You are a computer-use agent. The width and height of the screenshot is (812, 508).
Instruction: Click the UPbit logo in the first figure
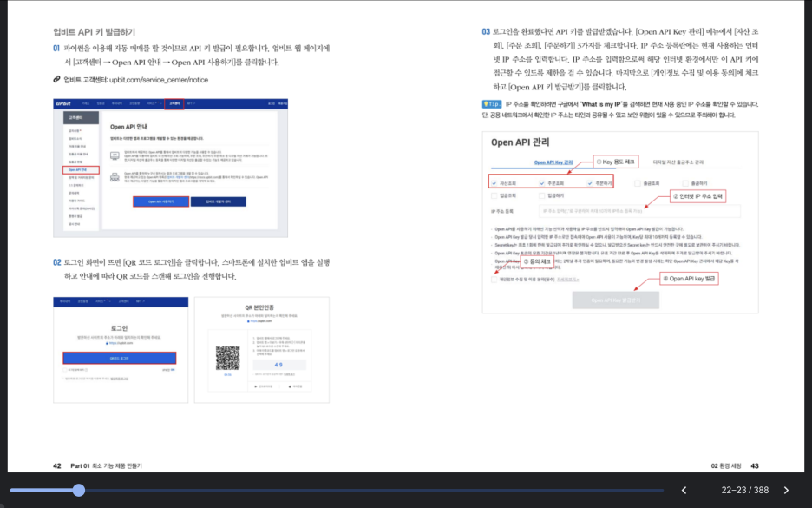63,103
